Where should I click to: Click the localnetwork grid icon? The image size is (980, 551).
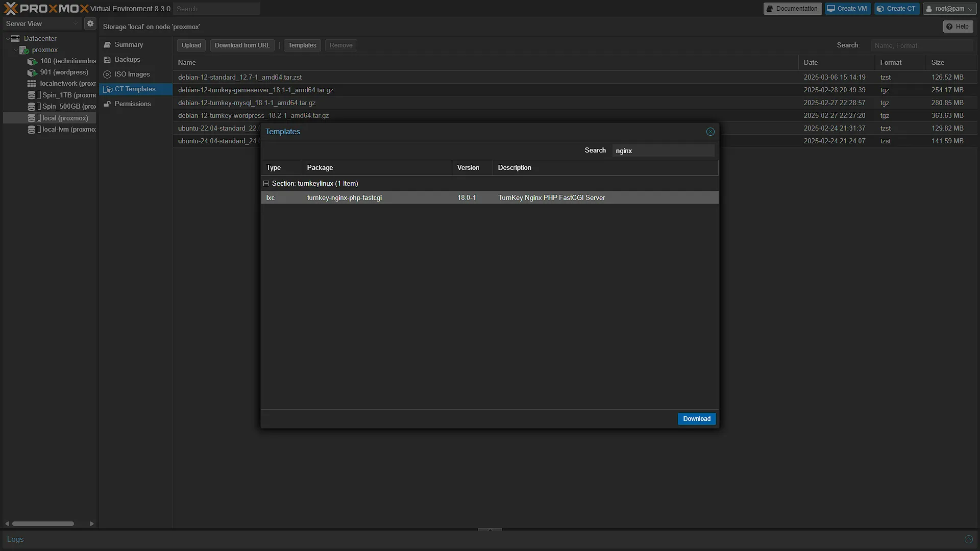[32, 84]
